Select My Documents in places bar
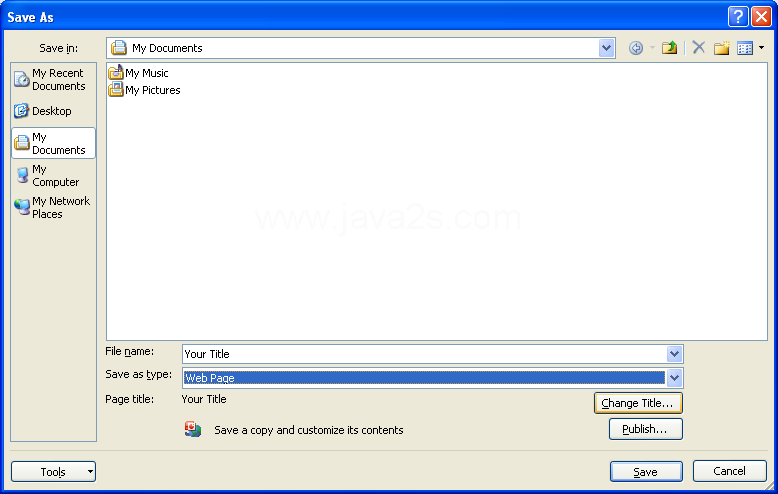The height and width of the screenshot is (494, 778). click(x=53, y=143)
